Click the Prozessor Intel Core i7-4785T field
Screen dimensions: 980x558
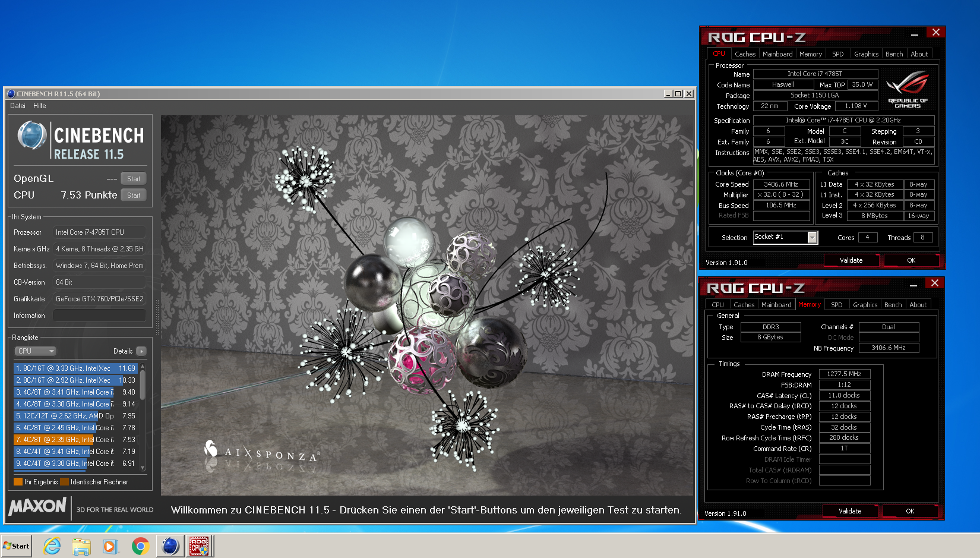point(99,232)
